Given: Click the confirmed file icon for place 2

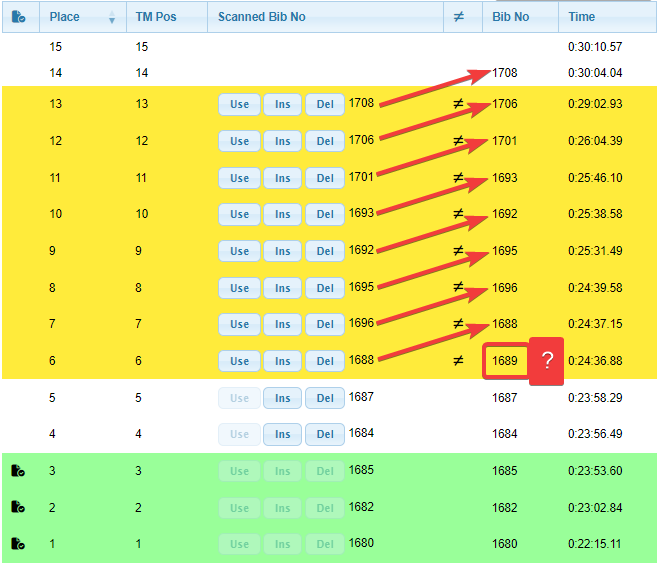Looking at the screenshot, I should [18, 508].
